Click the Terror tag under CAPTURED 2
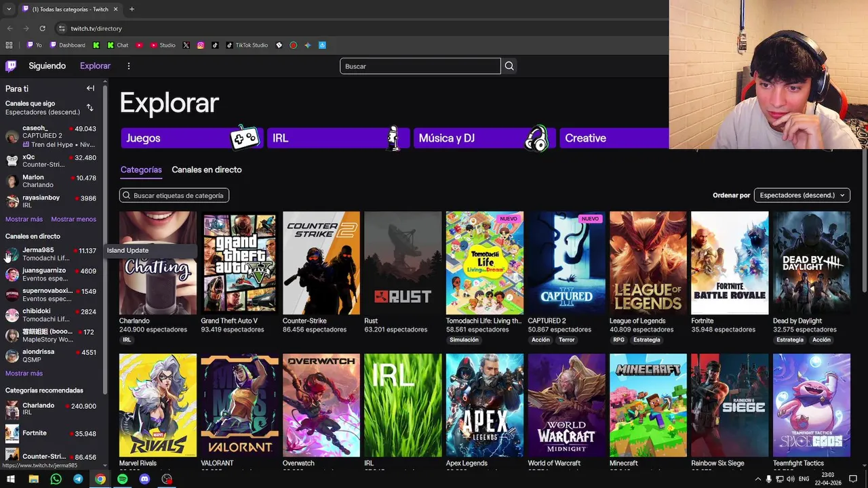 coord(566,340)
